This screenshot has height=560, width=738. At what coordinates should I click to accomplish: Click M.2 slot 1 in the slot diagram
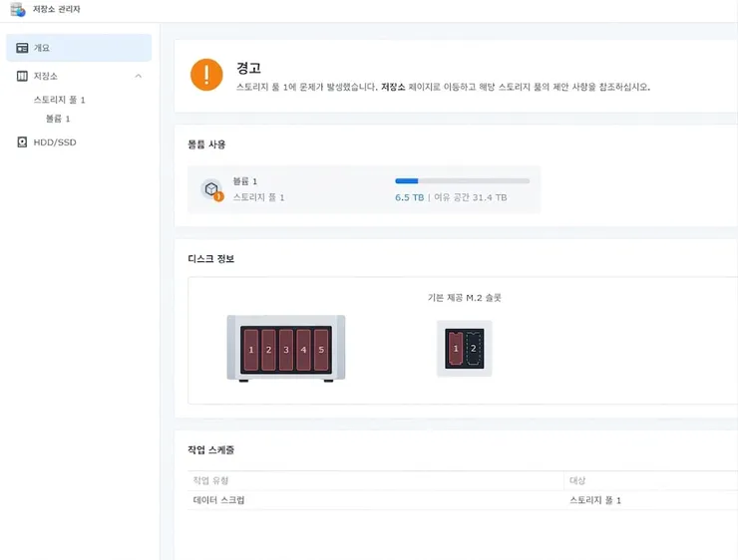coord(455,349)
